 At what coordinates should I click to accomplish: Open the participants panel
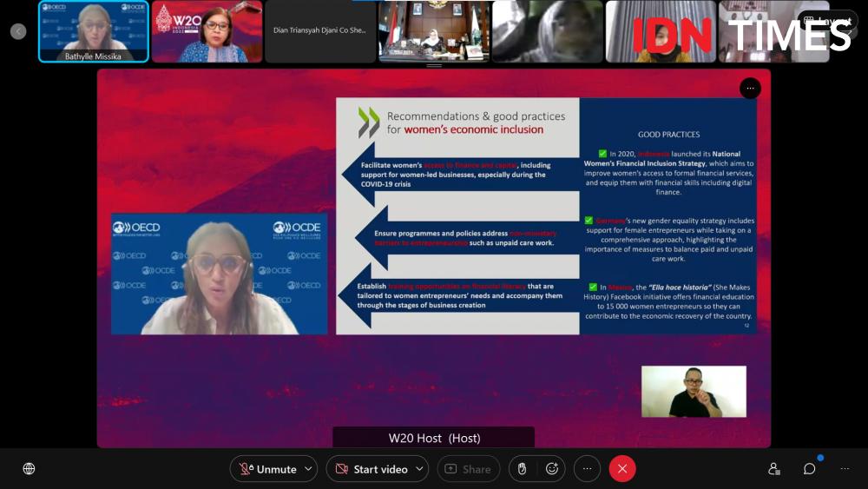point(774,469)
